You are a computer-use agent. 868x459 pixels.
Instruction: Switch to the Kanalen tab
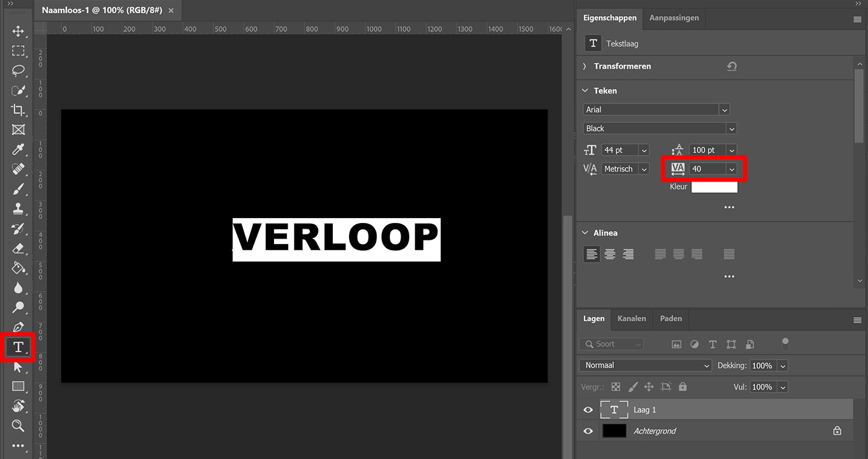[x=632, y=318]
